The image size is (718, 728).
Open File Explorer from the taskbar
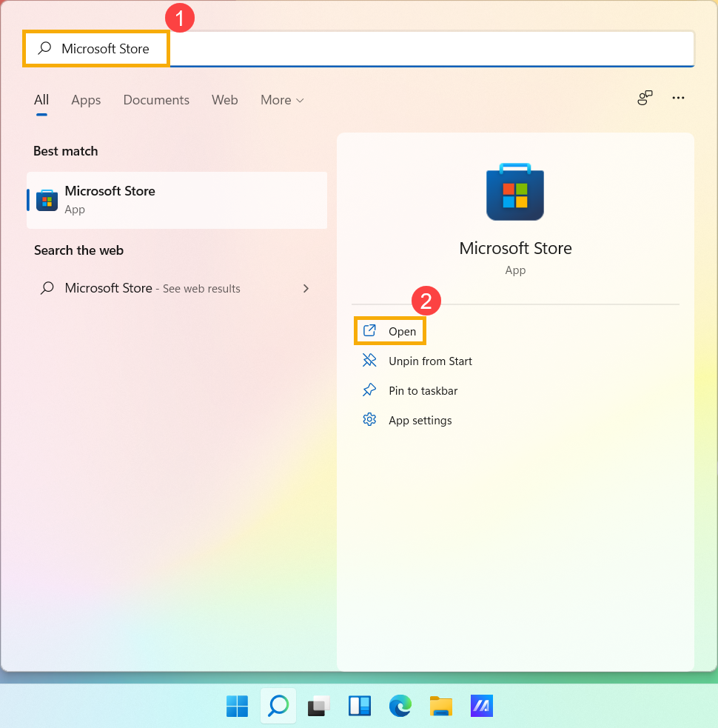[x=441, y=707]
